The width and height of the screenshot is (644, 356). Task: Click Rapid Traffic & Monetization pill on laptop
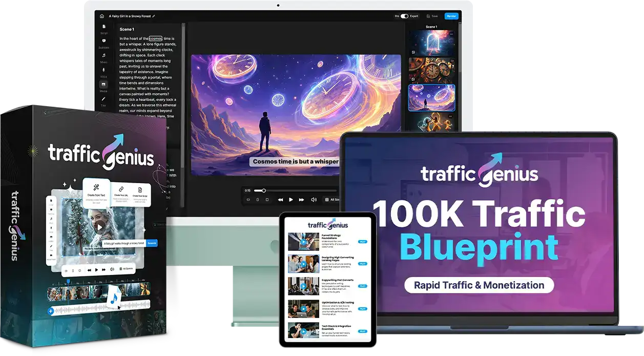tap(479, 285)
